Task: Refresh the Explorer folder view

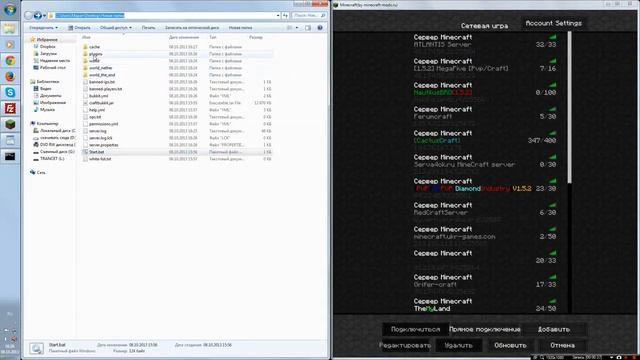Action: pos(285,16)
